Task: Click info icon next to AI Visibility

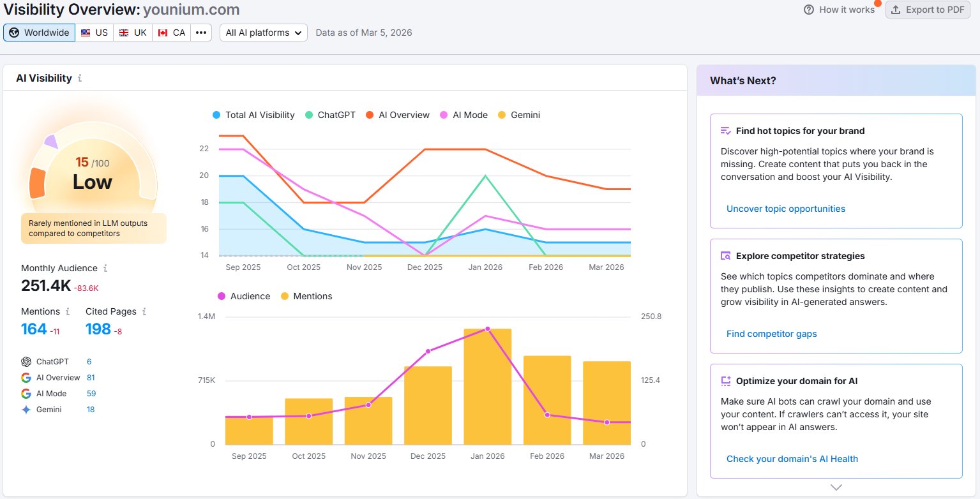Action: coord(80,78)
